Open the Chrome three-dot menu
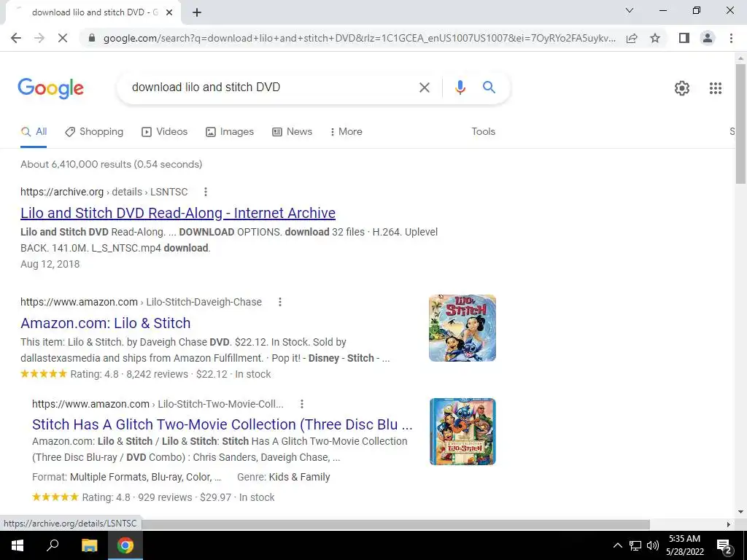This screenshot has height=560, width=747. 731,38
